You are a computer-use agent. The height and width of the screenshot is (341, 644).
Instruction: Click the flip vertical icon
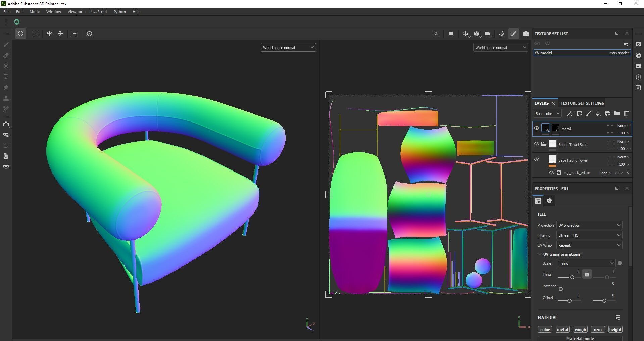pos(60,34)
